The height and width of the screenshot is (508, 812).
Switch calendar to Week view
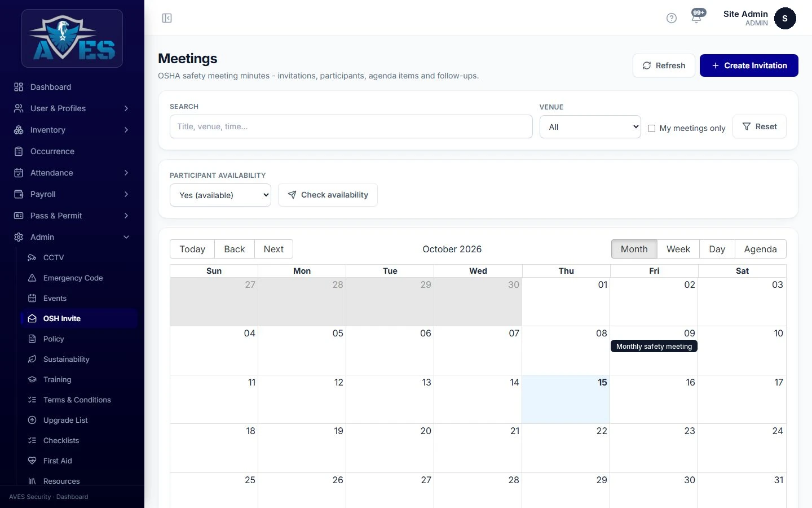pos(678,249)
